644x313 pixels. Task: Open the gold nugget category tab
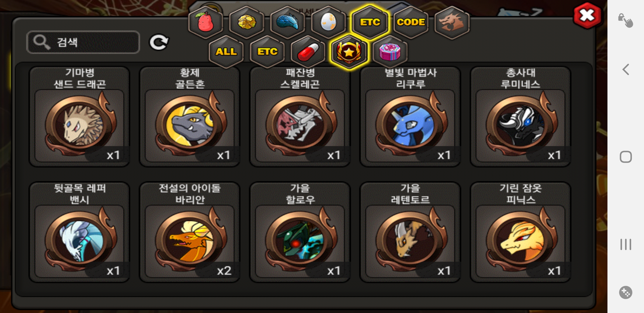click(x=247, y=22)
